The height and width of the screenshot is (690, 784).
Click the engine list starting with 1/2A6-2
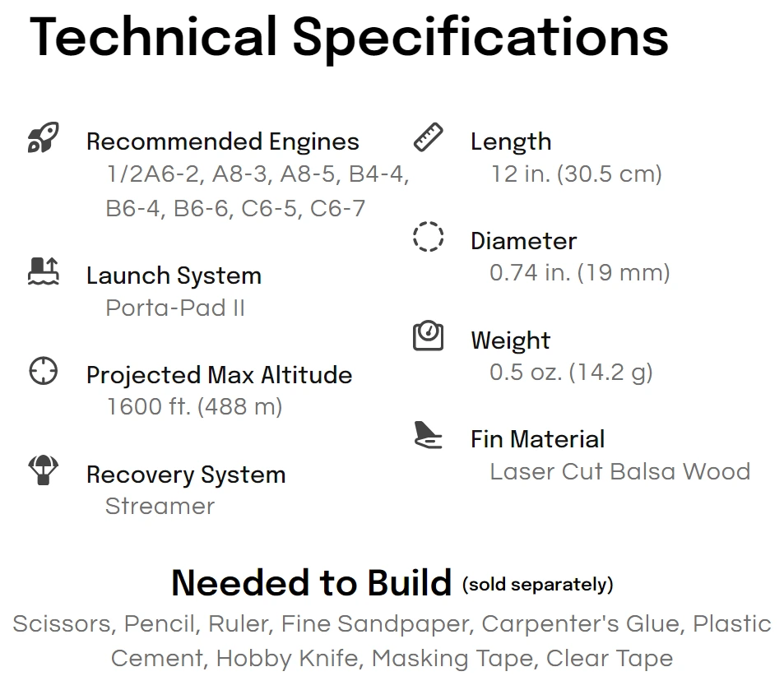pyautogui.click(x=257, y=191)
